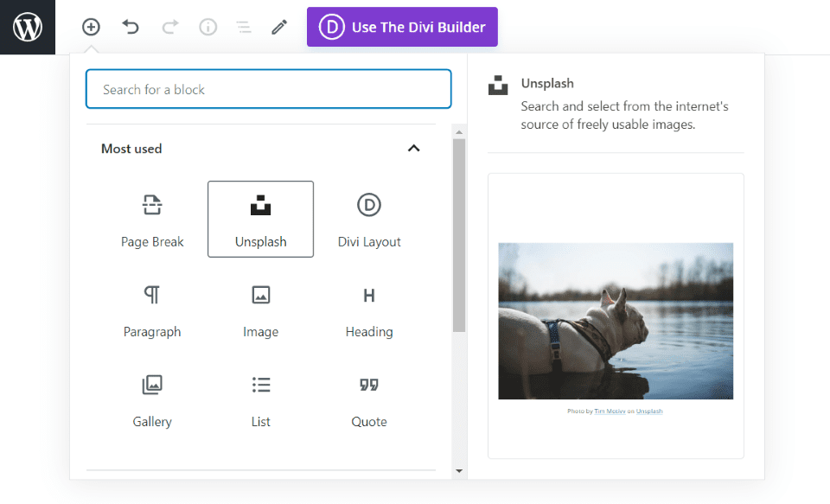Viewport: 830px width, 504px height.
Task: Open the WordPress logo menu
Action: point(27,27)
